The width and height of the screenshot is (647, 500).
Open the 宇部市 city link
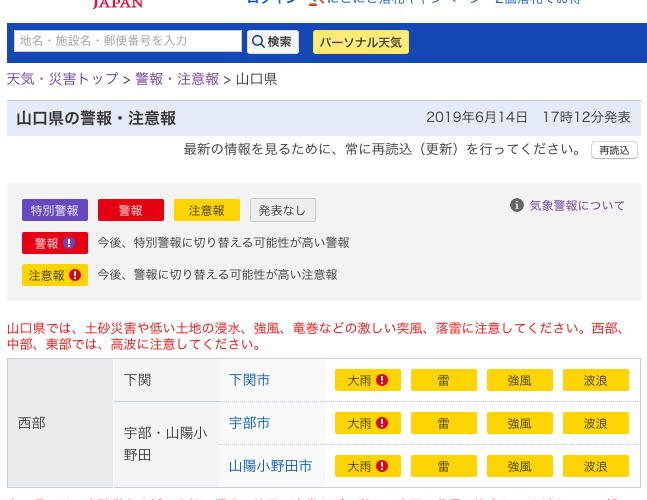pos(249,423)
